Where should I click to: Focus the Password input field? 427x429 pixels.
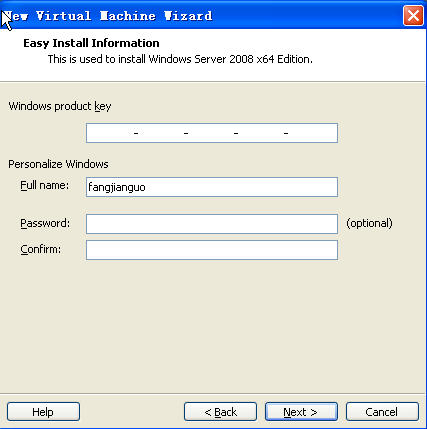[212, 224]
